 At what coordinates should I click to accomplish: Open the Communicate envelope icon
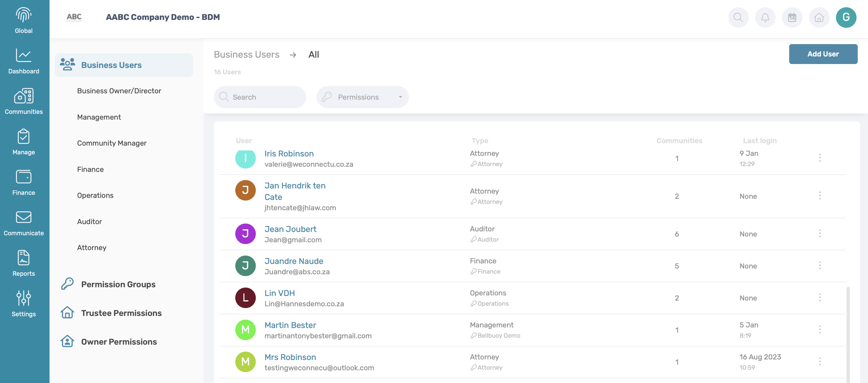coord(24,217)
